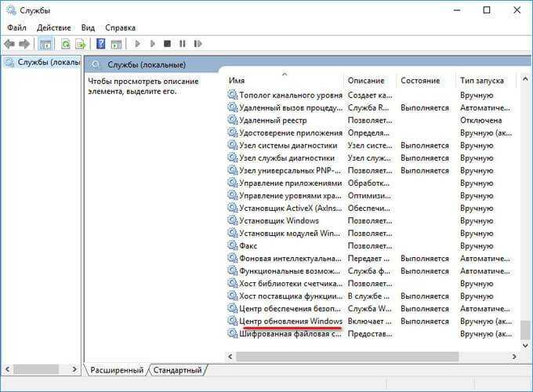
Task: Click the gear icon beside Установщик Windows
Action: (x=233, y=220)
